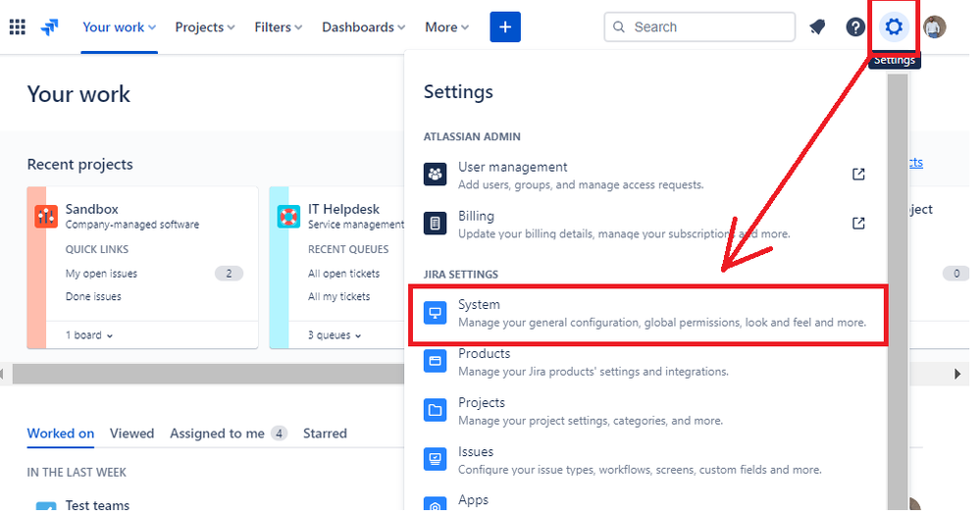The image size is (980, 511).
Task: Click the Test teams item
Action: point(97,504)
